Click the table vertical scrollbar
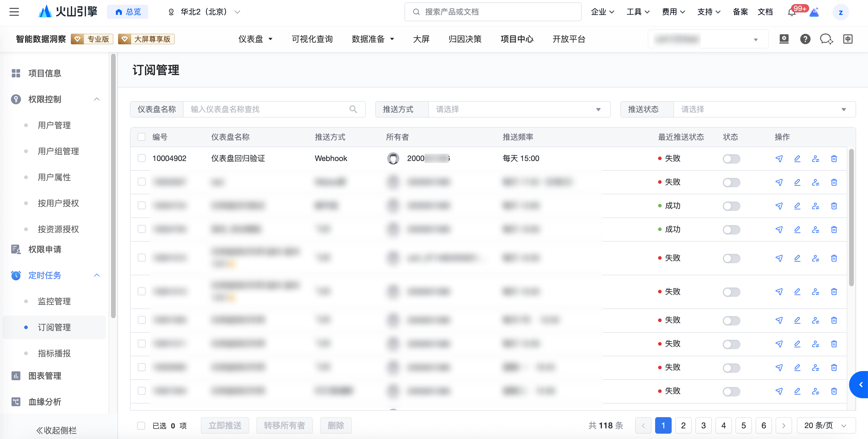This screenshot has width=868, height=439. pos(851,217)
